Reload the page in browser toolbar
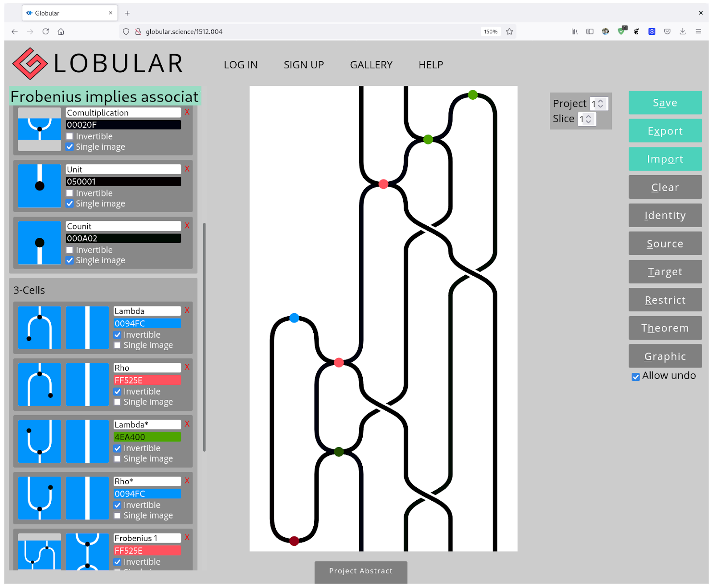 tap(45, 32)
